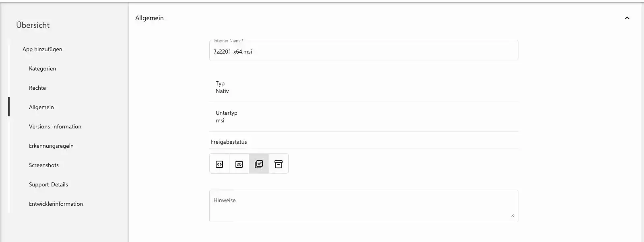Select Allgemein in the sidebar navigation
This screenshot has height=242, width=644.
[41, 107]
